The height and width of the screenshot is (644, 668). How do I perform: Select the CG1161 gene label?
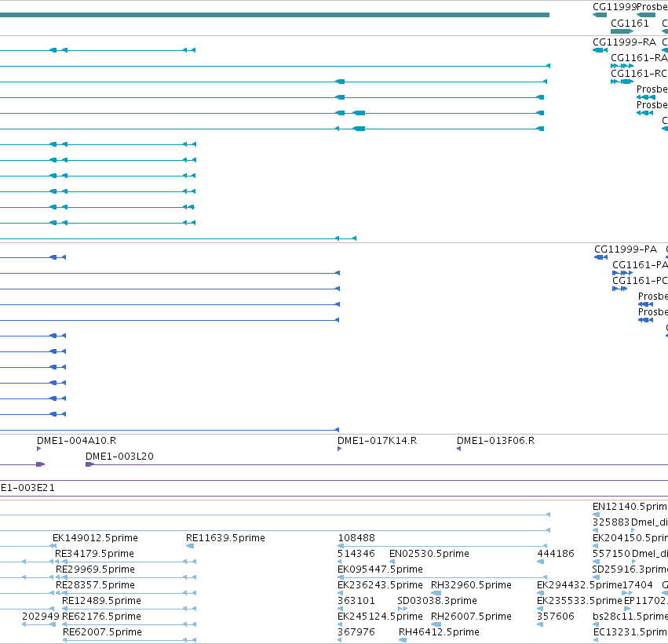(x=630, y=23)
